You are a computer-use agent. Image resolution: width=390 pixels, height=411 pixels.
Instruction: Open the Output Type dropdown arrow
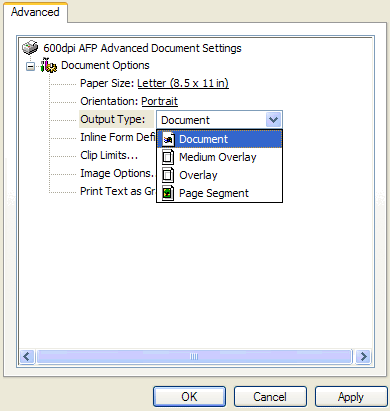pos(274,120)
